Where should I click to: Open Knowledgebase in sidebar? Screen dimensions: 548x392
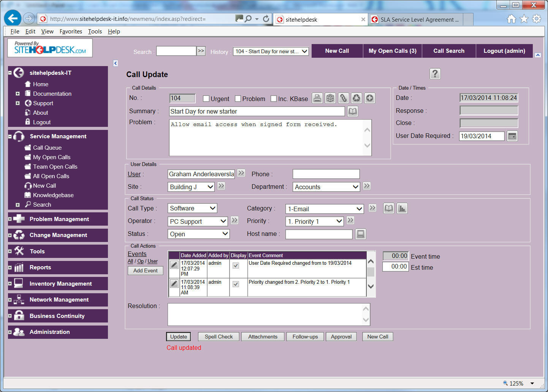[x=53, y=195]
